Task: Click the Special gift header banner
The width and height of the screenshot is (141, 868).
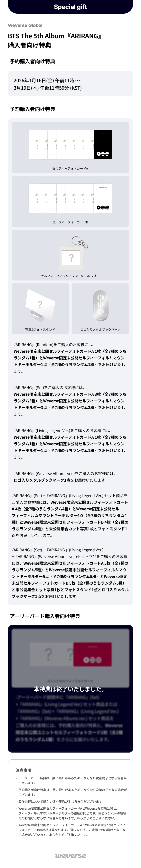Action: pyautogui.click(x=70, y=7)
